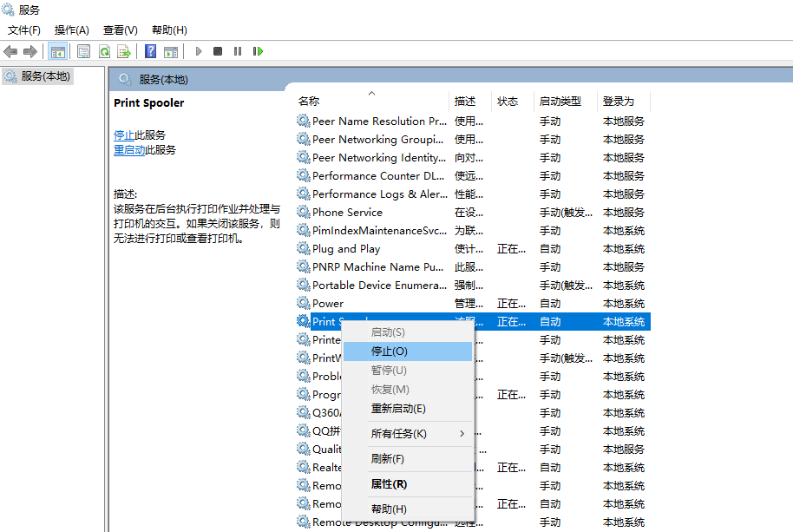Click the Export List toolbar icon

pos(124,51)
